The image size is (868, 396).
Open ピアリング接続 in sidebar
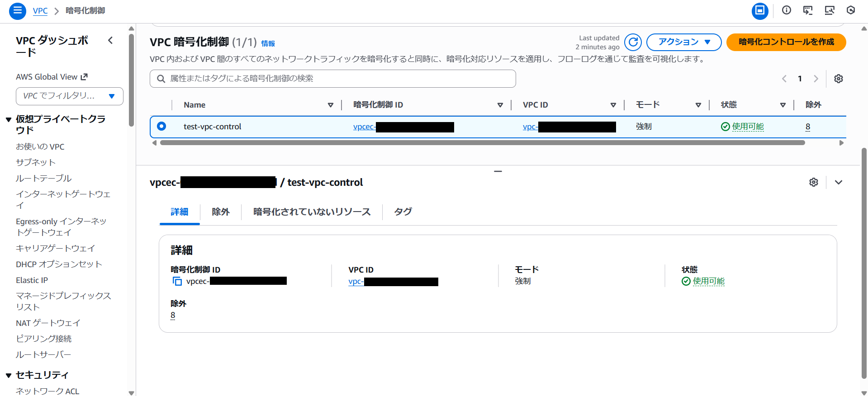click(x=44, y=339)
